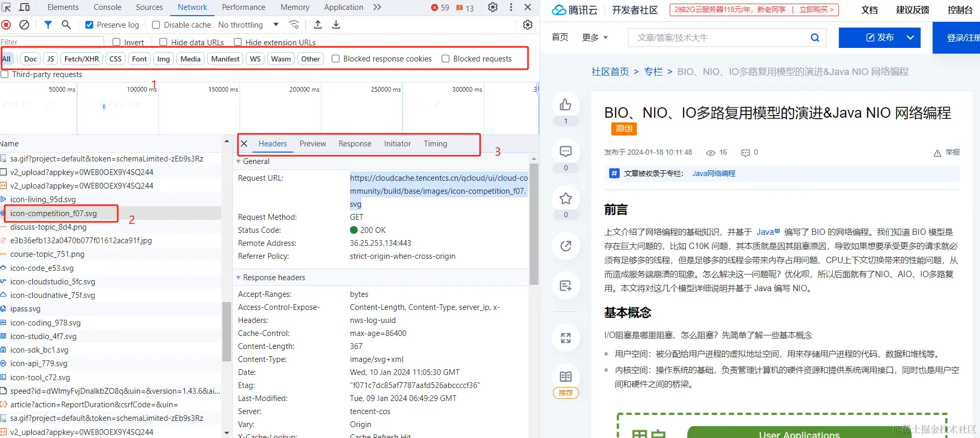Click the server promo banner 立即购买
This screenshot has width=980, height=438.
[x=816, y=10]
